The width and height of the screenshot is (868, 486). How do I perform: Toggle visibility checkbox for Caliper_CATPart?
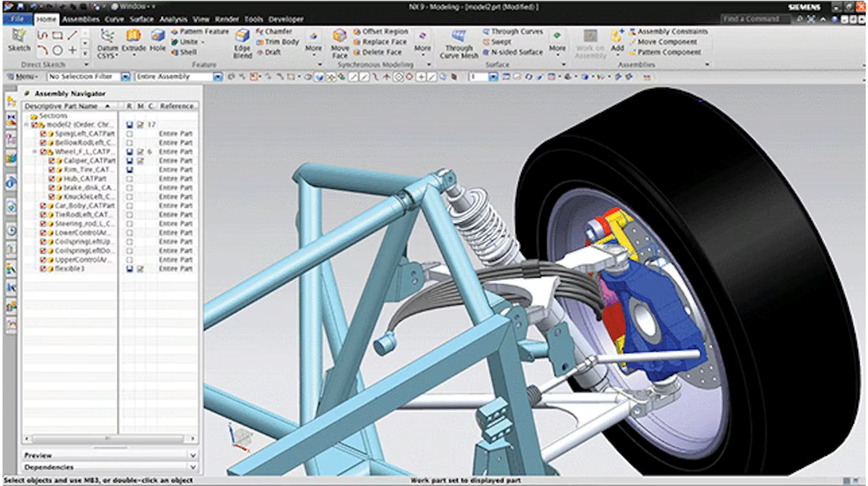point(52,161)
